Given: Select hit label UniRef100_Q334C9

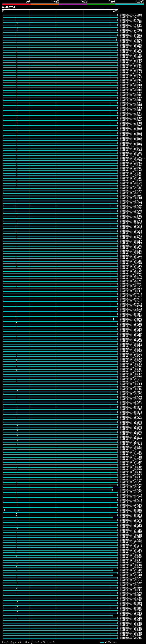Looking at the screenshot, I should (131, 72).
